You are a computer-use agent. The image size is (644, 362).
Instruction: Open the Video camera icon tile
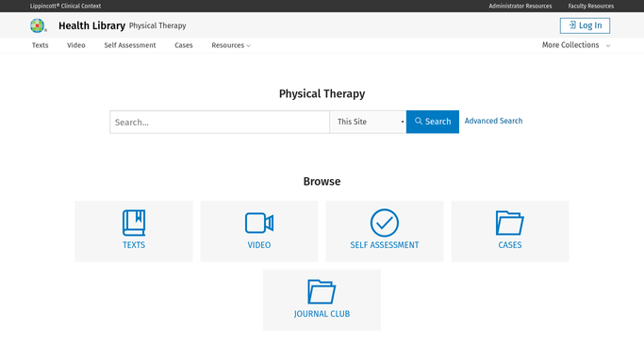pos(259,222)
